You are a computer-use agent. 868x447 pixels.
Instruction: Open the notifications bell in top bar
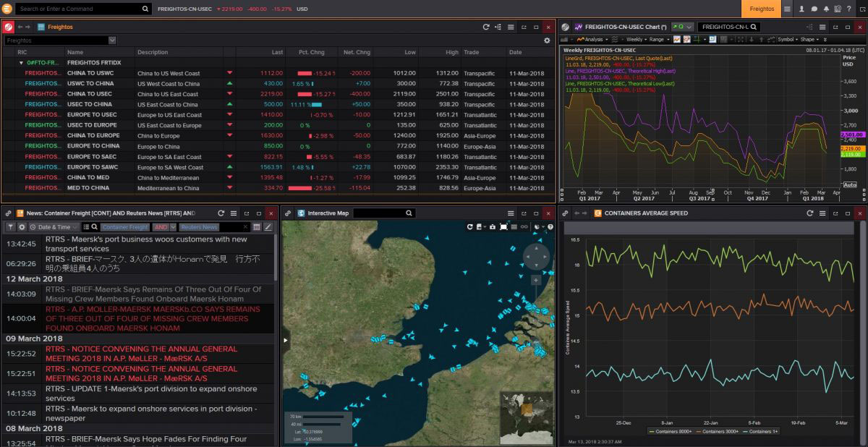pyautogui.click(x=825, y=9)
